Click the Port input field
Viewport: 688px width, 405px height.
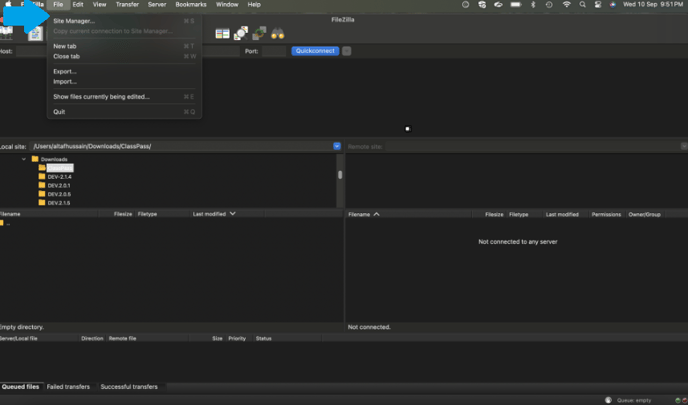tap(274, 51)
